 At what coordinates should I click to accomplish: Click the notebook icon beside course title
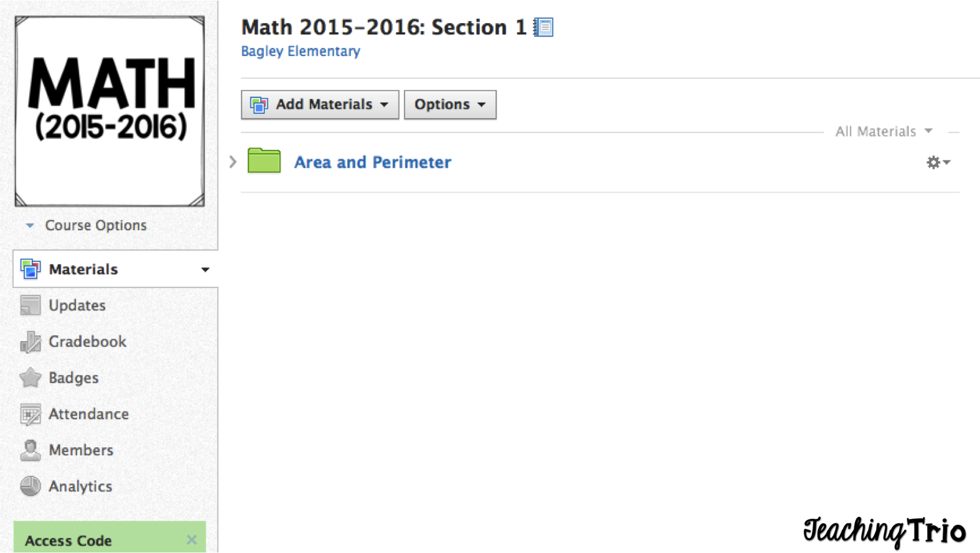pyautogui.click(x=543, y=27)
